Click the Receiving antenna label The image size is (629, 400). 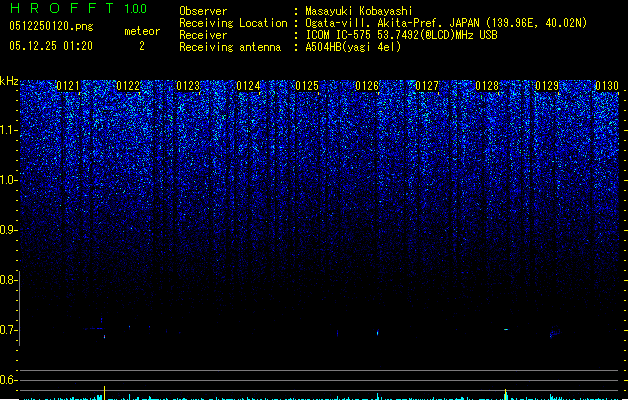pos(230,47)
